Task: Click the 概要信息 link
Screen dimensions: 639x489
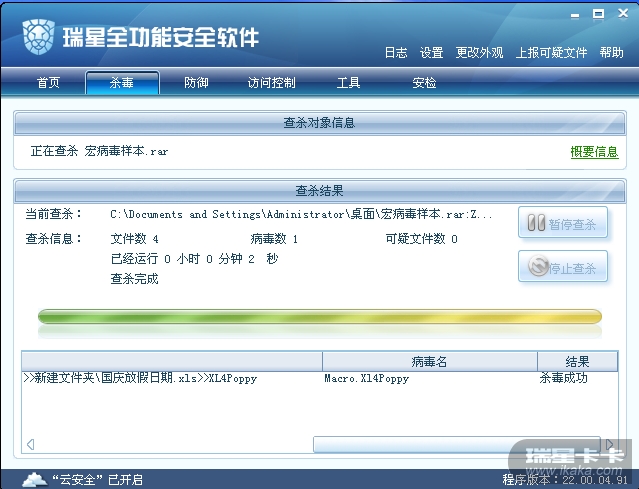Action: pyautogui.click(x=594, y=152)
